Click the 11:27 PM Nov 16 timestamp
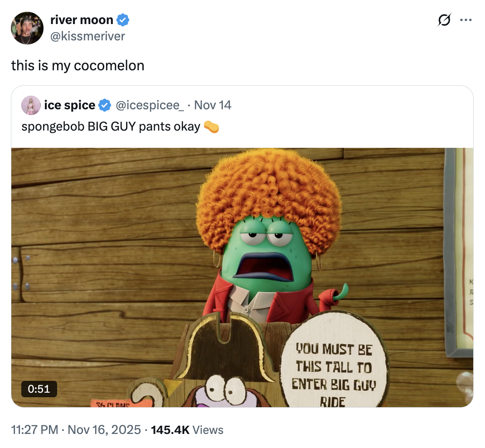Screen dimensions: 485x448 76,429
